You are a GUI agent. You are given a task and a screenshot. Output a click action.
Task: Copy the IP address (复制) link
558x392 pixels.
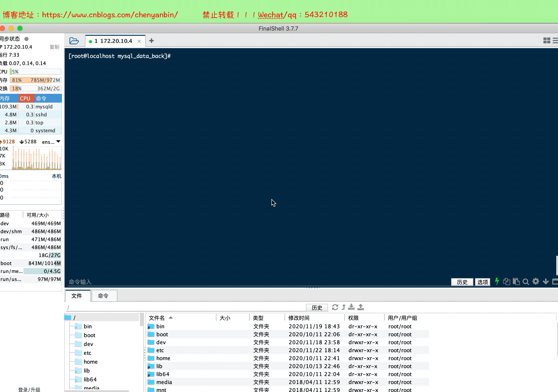point(54,47)
